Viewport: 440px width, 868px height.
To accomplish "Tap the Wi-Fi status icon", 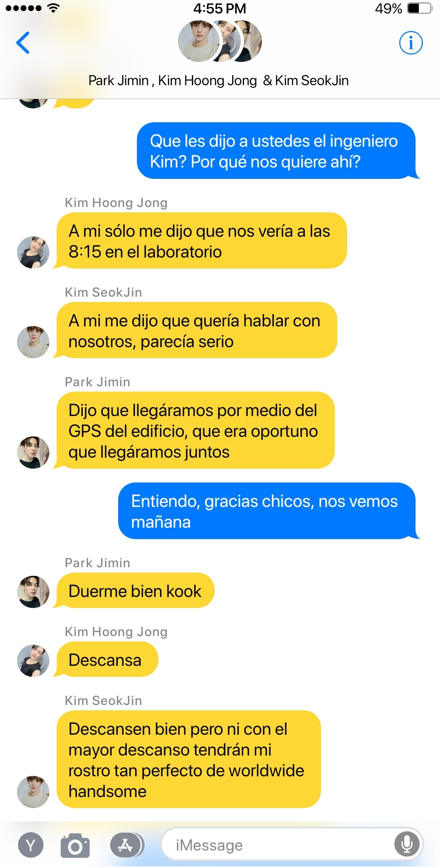I will tap(53, 8).
